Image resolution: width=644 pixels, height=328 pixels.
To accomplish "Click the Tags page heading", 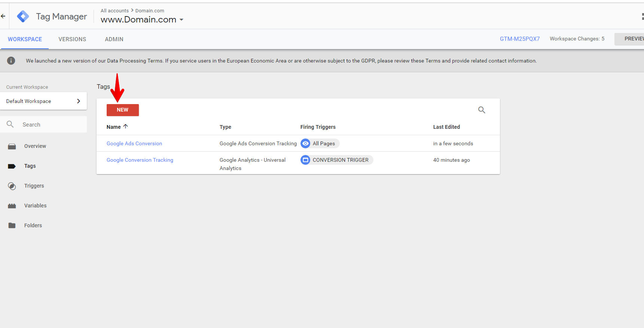I will click(x=103, y=86).
